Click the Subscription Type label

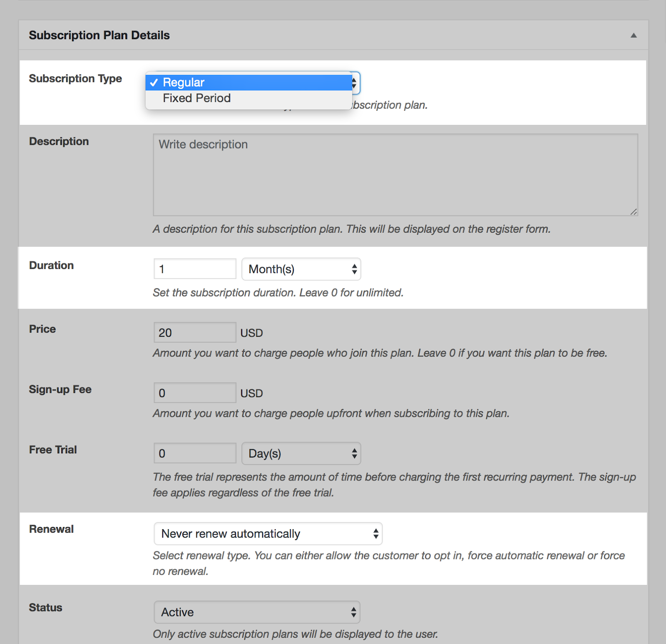coord(75,79)
